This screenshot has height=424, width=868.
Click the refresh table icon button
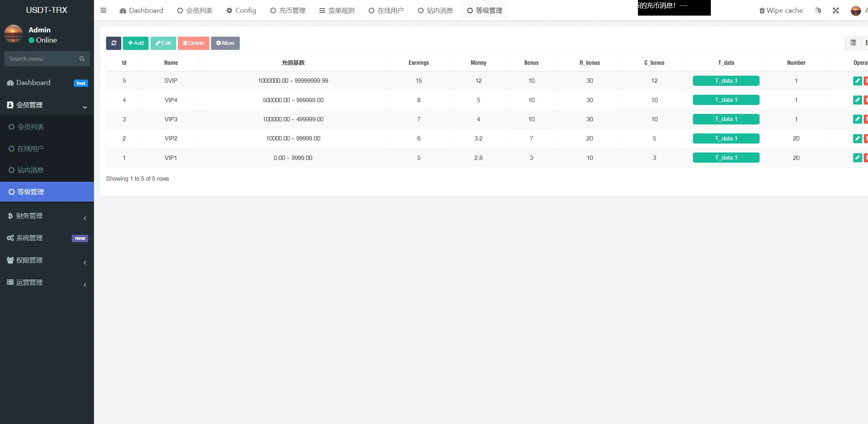[x=113, y=43]
